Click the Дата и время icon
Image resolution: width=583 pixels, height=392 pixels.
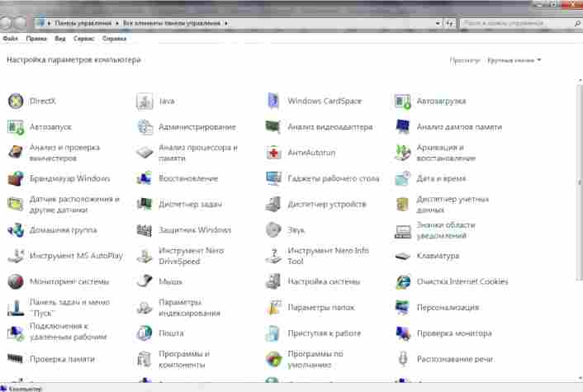tap(403, 179)
